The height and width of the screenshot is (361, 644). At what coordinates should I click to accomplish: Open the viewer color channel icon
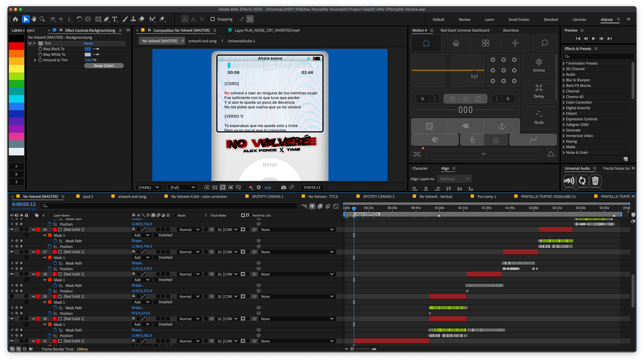[x=251, y=187]
